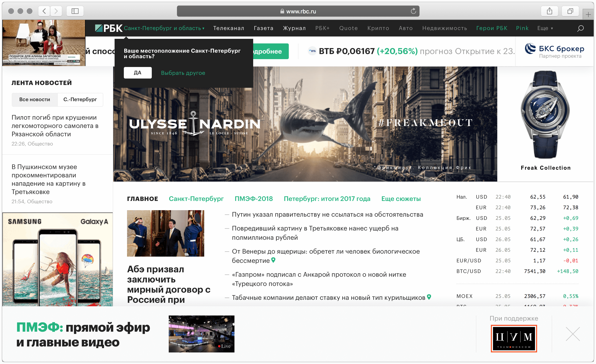Open the Quote section
This screenshot has width=596, height=364.
coord(348,28)
